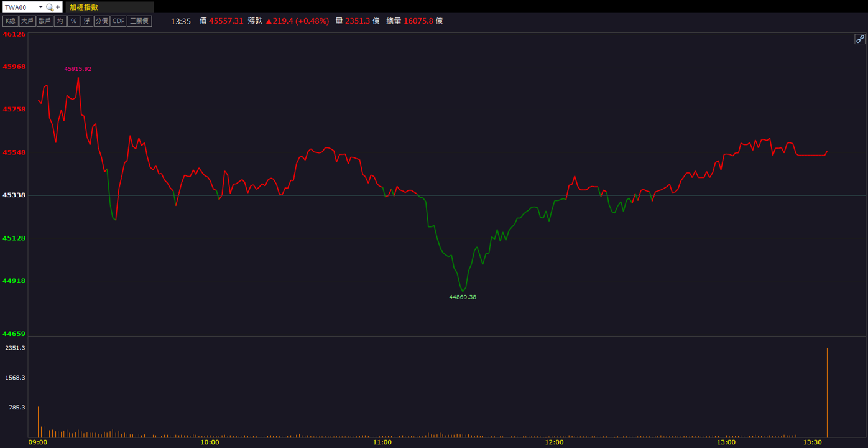Screen dimensions: 868x448
Task: Toggle the 大戶 indicator button
Action: coord(27,21)
